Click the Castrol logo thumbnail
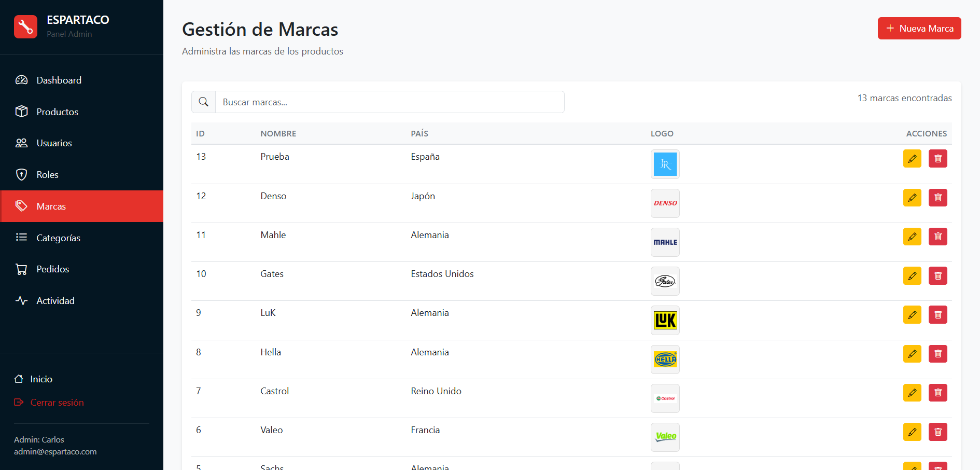 (x=665, y=398)
